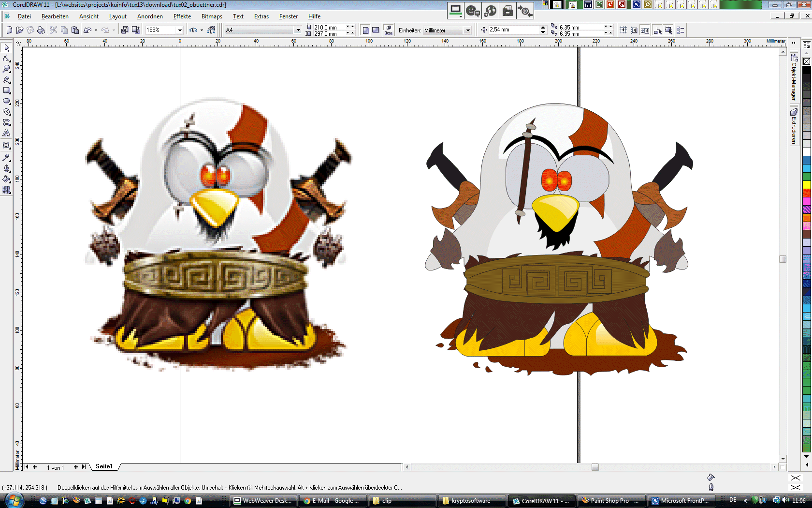This screenshot has height=508, width=812.
Task: Open the Millimeter units dropdown
Action: (x=467, y=30)
